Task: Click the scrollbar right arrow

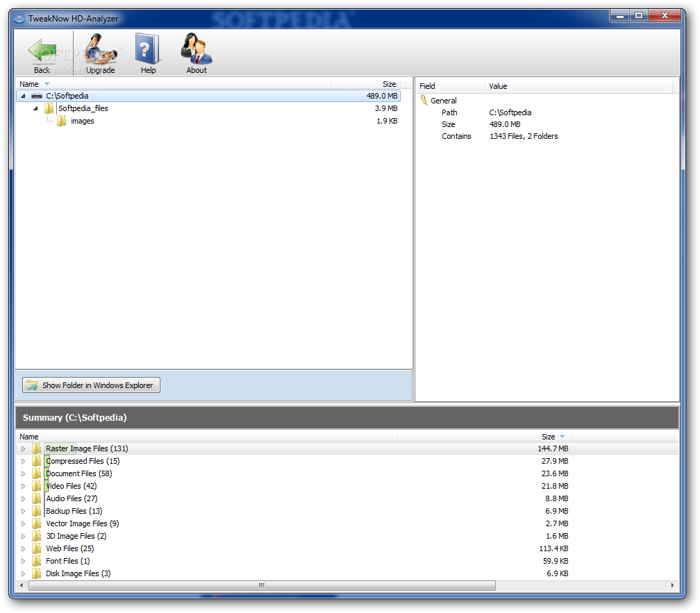Action: [672, 585]
